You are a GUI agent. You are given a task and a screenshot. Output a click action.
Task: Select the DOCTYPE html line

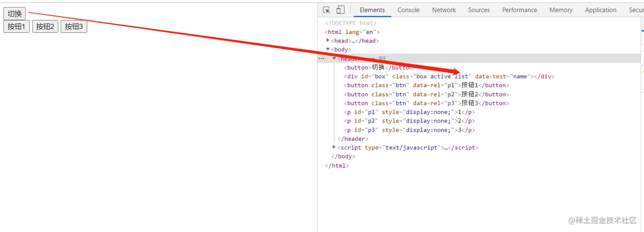pyautogui.click(x=351, y=23)
